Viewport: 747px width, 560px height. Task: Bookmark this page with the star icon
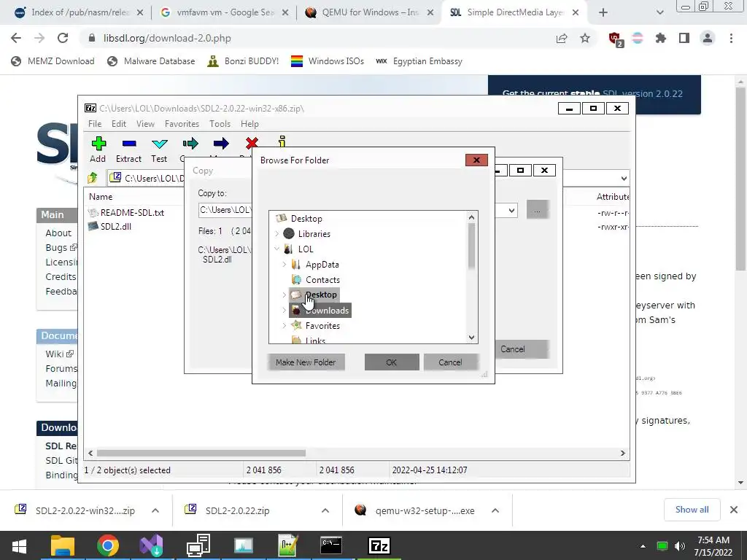coord(585,38)
